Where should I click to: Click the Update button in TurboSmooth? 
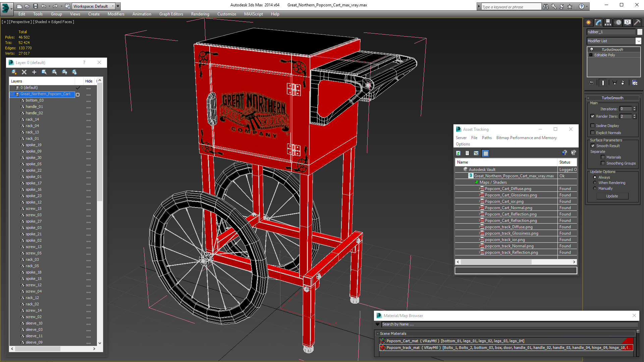612,196
